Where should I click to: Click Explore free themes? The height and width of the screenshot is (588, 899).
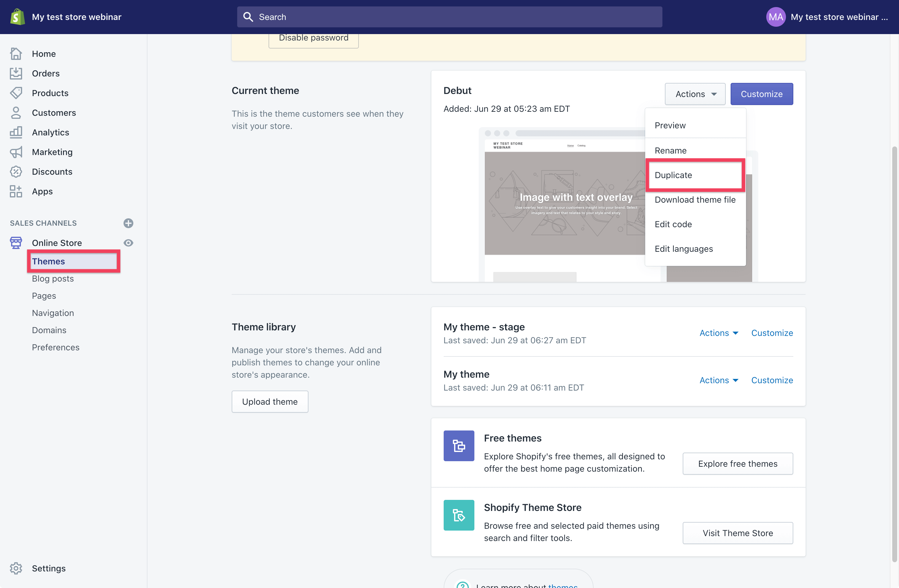737,463
